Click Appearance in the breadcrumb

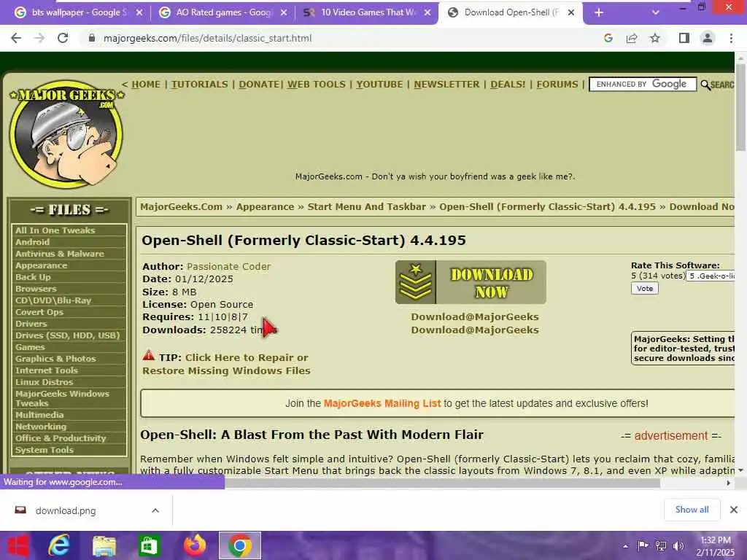[x=265, y=206]
